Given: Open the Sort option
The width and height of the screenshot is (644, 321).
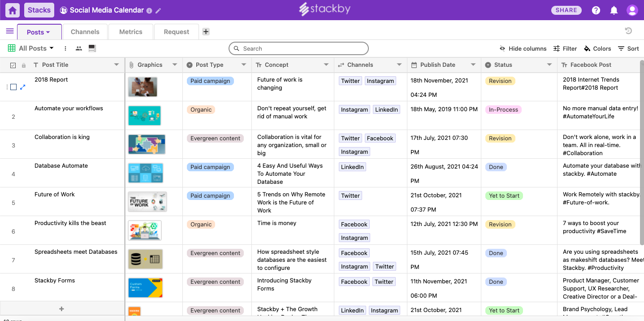Looking at the screenshot, I should pyautogui.click(x=628, y=48).
